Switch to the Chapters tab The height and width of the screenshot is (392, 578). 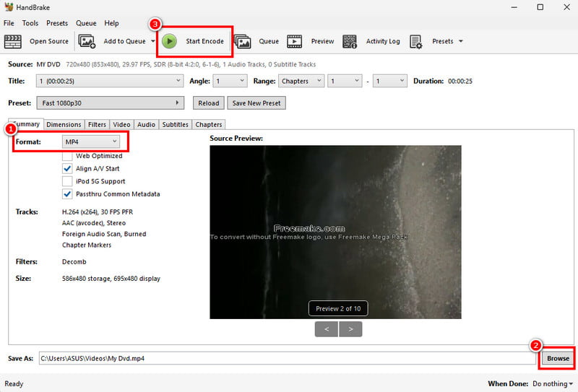coord(209,124)
